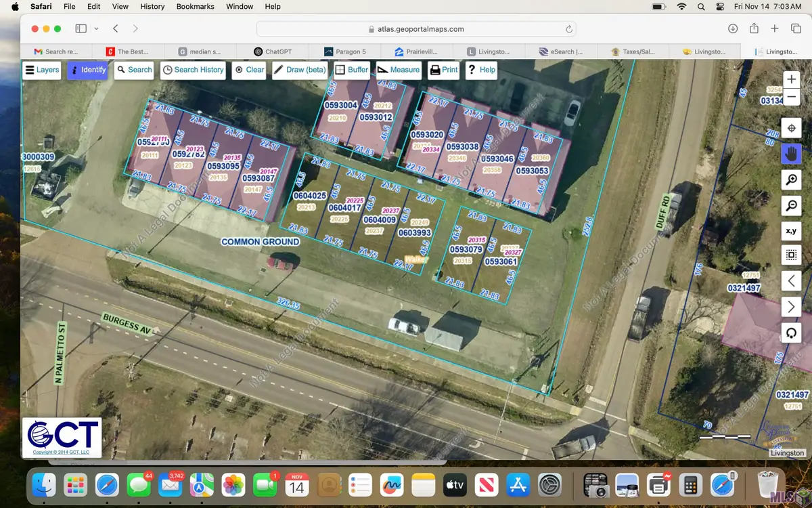
Task: Open the sidebar dropdown chevron
Action: pos(96,28)
